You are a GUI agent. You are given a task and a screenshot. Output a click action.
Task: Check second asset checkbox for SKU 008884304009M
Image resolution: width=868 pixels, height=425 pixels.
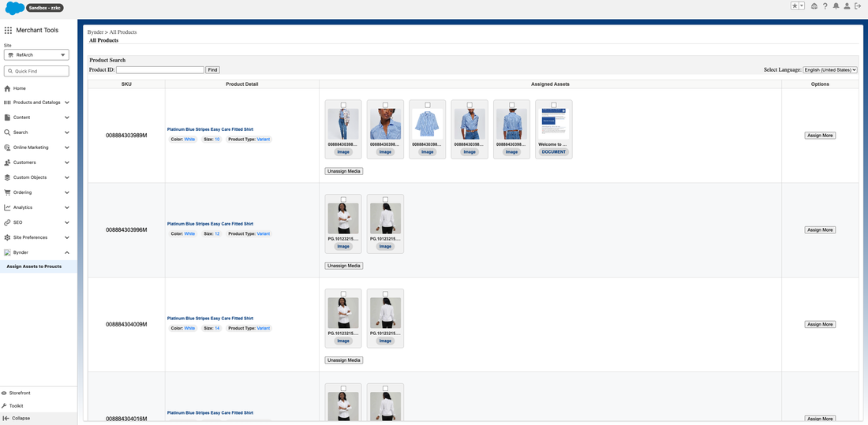(x=385, y=294)
